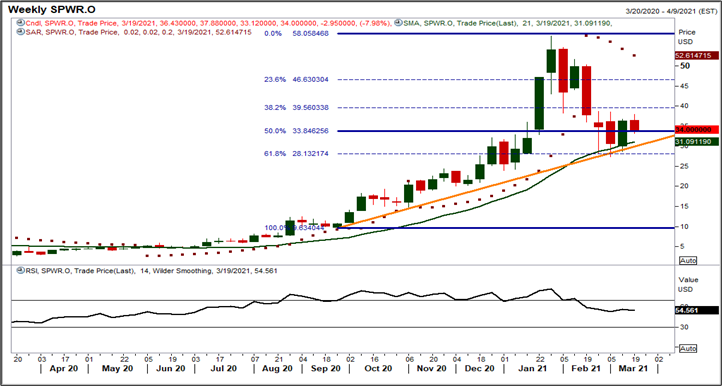Click the 34.000000 last price tag
Viewport: 722px width, 386px height.
(697, 130)
